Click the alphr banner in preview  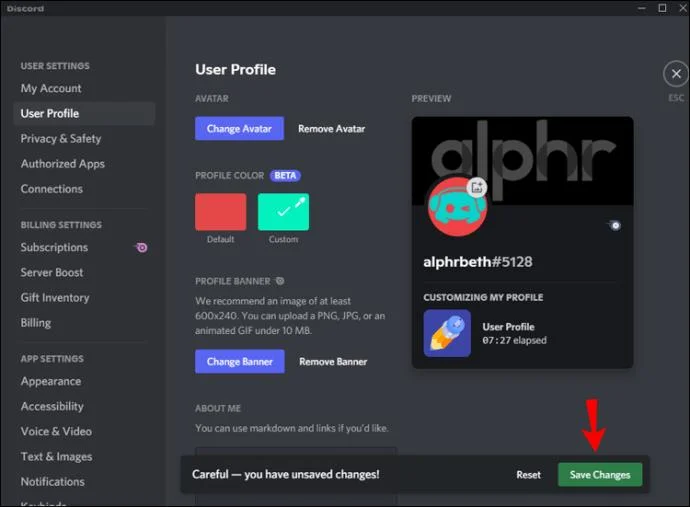pos(522,160)
